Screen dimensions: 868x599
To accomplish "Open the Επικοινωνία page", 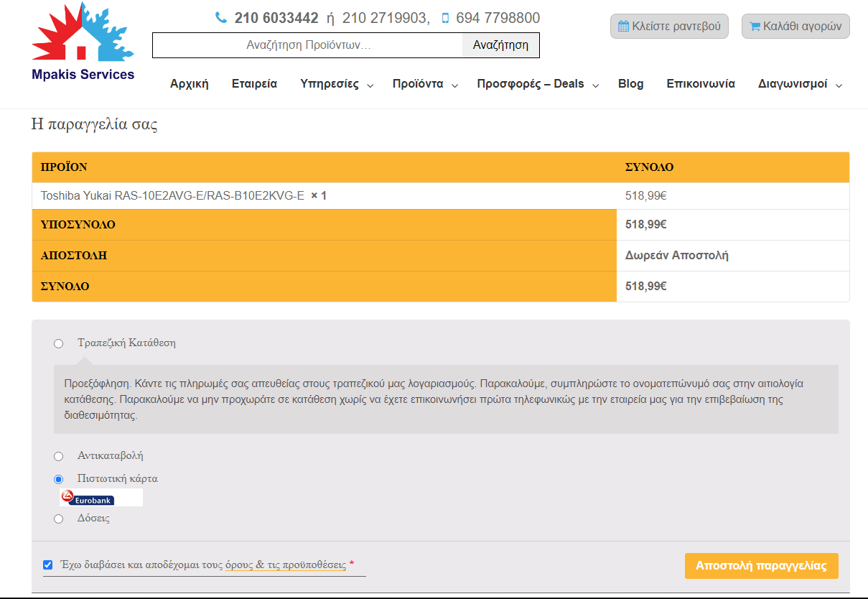I will (x=701, y=84).
